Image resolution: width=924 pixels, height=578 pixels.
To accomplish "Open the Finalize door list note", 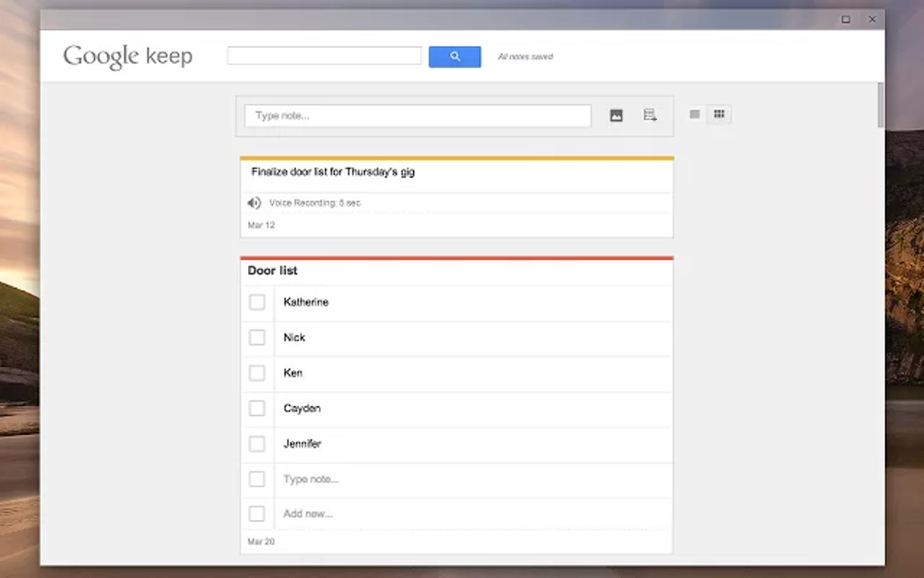I will (x=332, y=172).
